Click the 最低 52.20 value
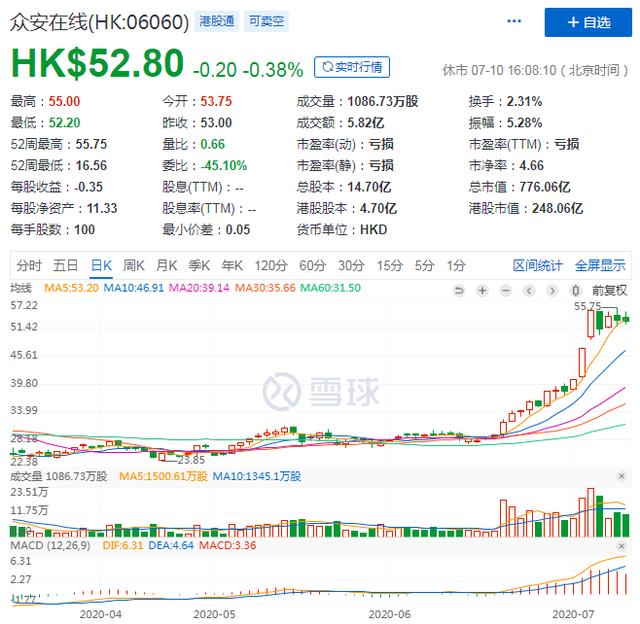The height and width of the screenshot is (624, 640). (x=64, y=122)
